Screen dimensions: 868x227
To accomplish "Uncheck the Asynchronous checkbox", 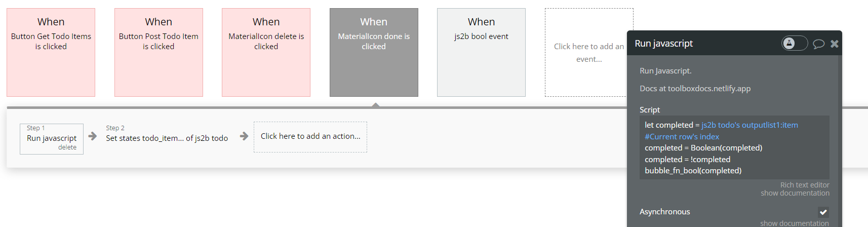I will pyautogui.click(x=823, y=212).
